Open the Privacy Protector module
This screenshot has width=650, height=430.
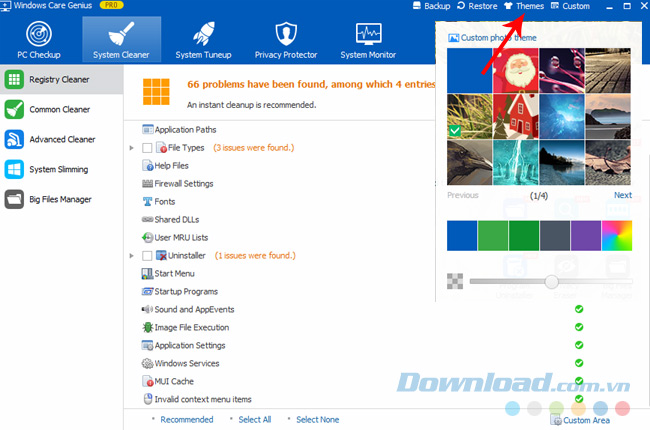pyautogui.click(x=286, y=40)
